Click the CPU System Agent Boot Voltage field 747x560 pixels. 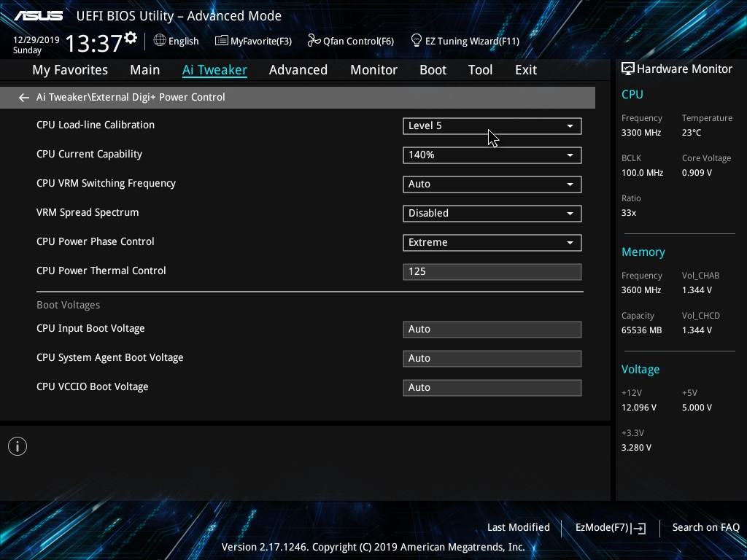click(492, 358)
